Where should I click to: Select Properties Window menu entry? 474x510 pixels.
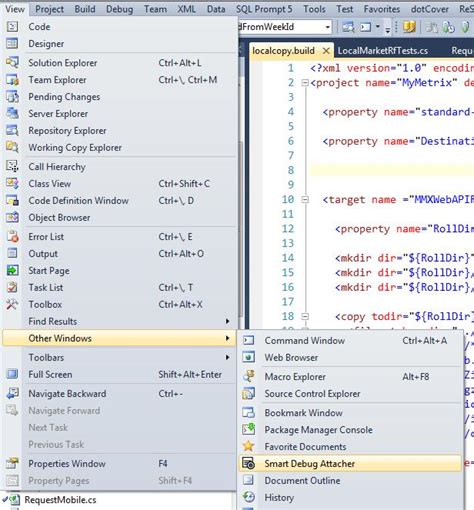pos(120,463)
